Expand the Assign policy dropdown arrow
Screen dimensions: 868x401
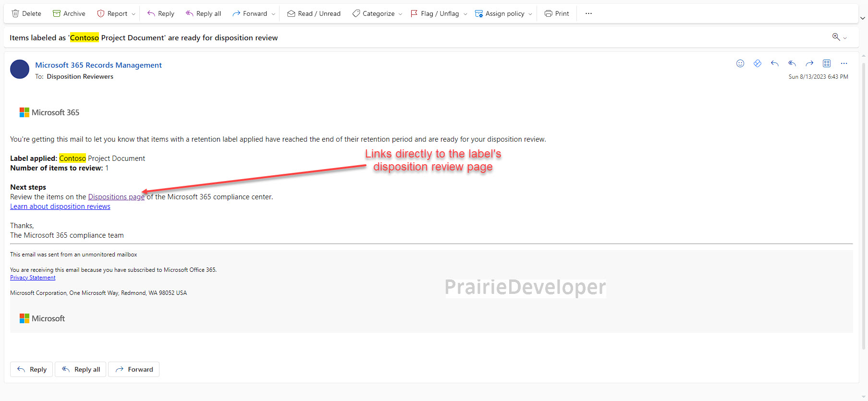click(x=530, y=14)
